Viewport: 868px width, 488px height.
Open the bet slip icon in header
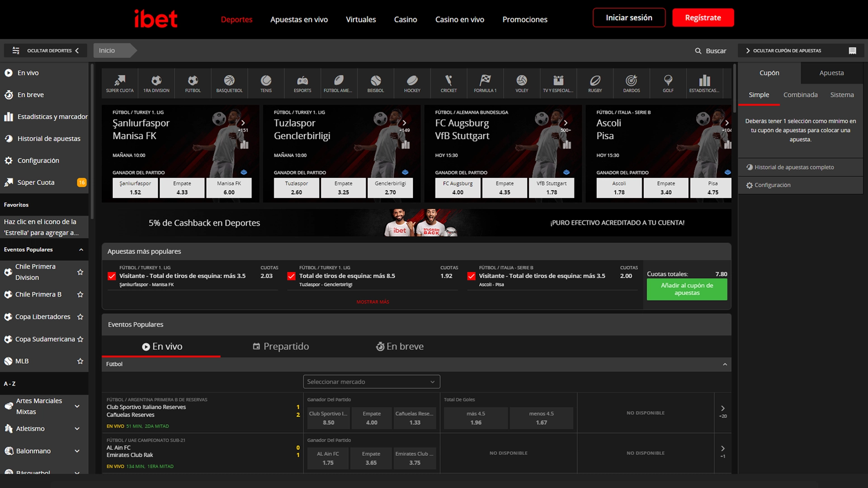click(852, 51)
